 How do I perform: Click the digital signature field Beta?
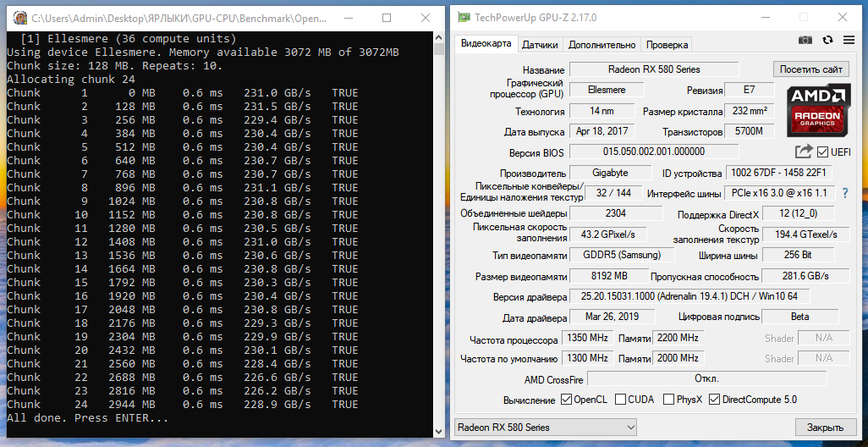(800, 317)
